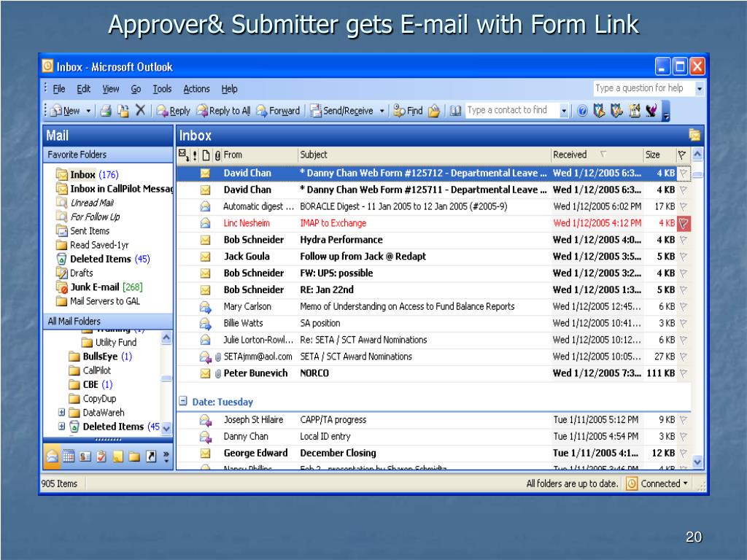The image size is (747, 560).
Task: Toggle the flag on Web Form #125712 message
Action: [x=684, y=174]
